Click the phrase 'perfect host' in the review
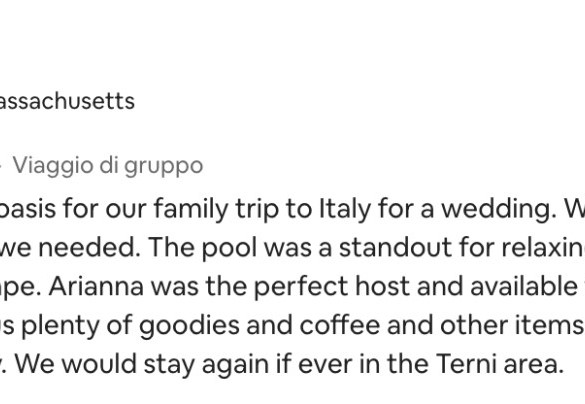 point(332,286)
